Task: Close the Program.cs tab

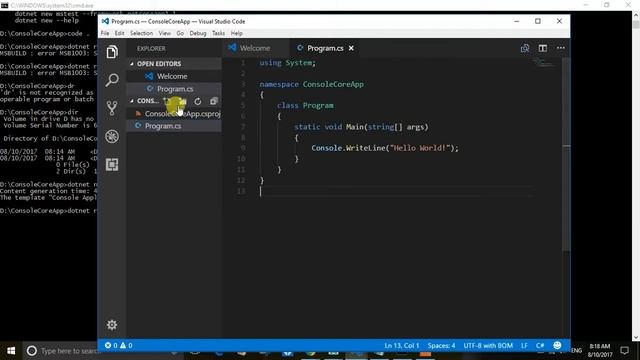Action: point(351,48)
